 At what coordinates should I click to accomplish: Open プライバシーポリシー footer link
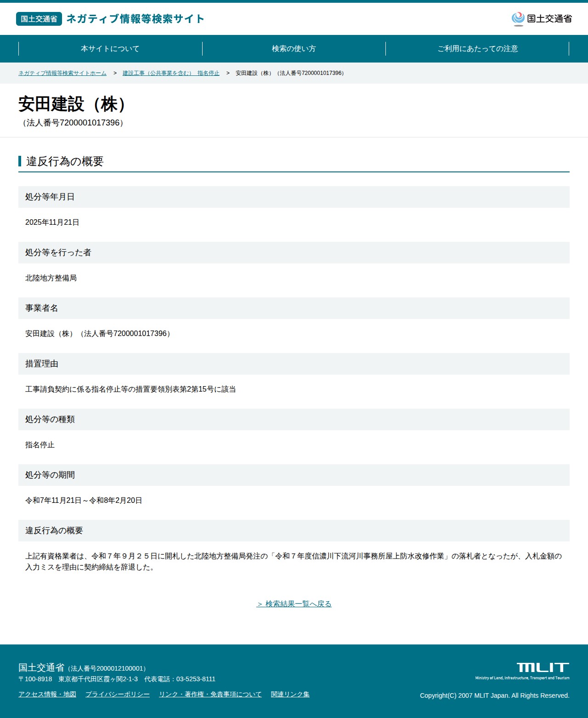pos(118,694)
